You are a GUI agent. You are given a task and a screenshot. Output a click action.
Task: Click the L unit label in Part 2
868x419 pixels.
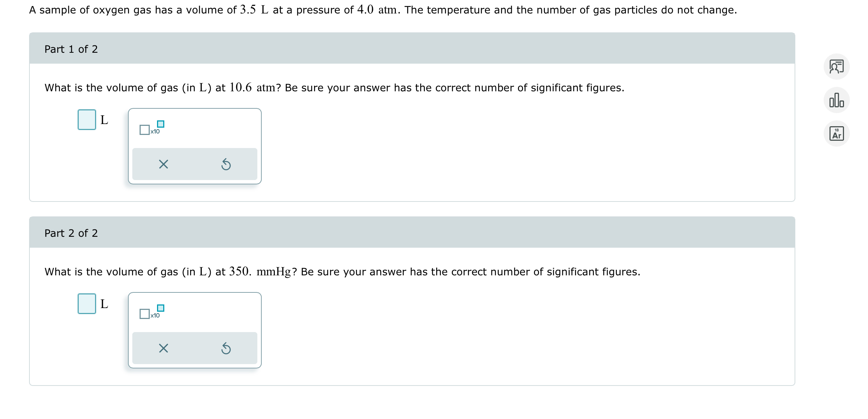pyautogui.click(x=104, y=304)
